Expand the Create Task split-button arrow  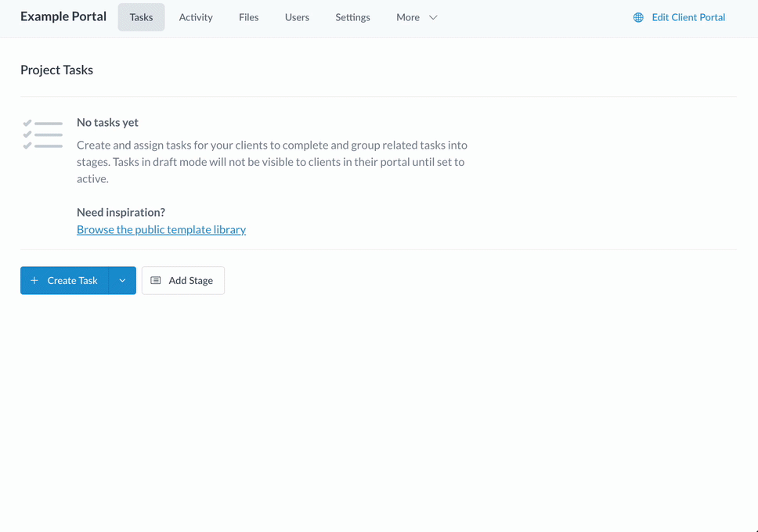[122, 281]
